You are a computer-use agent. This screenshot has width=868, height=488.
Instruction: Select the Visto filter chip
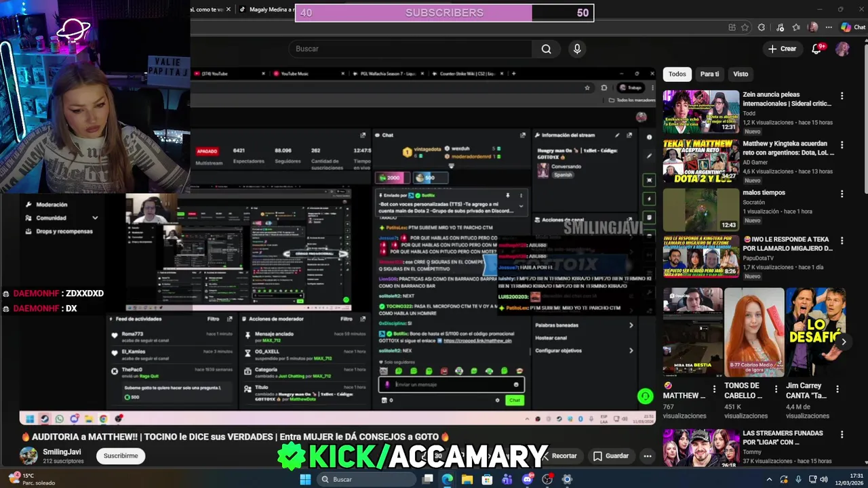click(x=741, y=74)
